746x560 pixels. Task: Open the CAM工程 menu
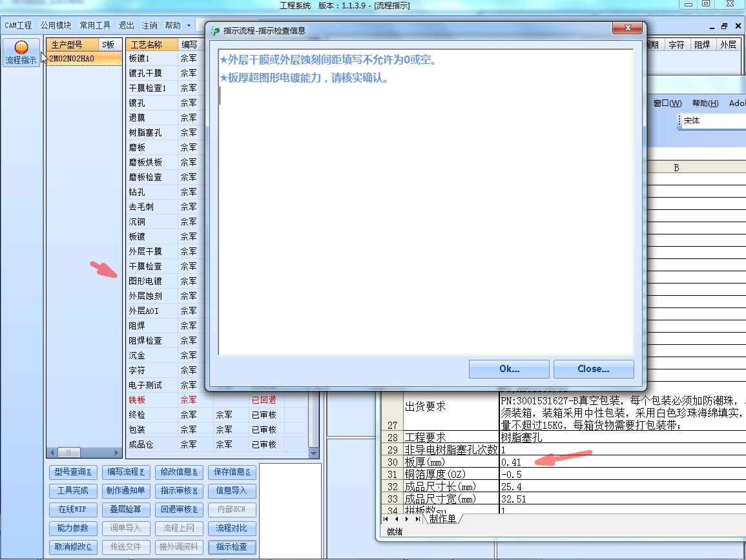click(x=18, y=25)
